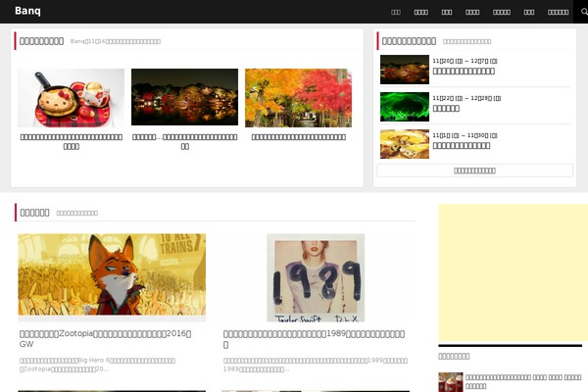588x392 pixels.
Task: Open the article title under Hello Kitty pancake image
Action: pos(72,141)
